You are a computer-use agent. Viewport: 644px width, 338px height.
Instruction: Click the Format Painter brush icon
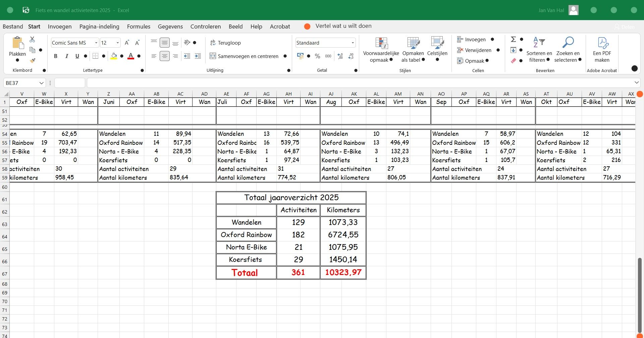pyautogui.click(x=33, y=61)
